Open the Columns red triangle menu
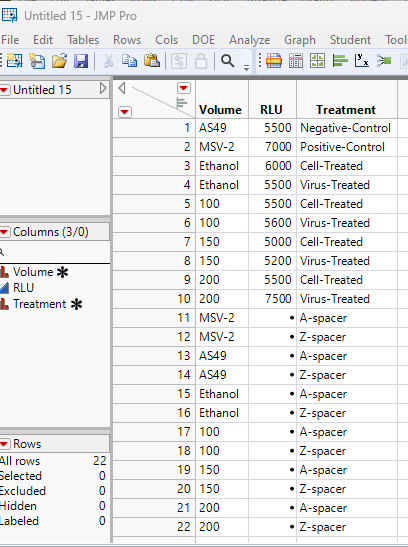Image resolution: width=408 pixels, height=547 pixels. click(x=4, y=232)
